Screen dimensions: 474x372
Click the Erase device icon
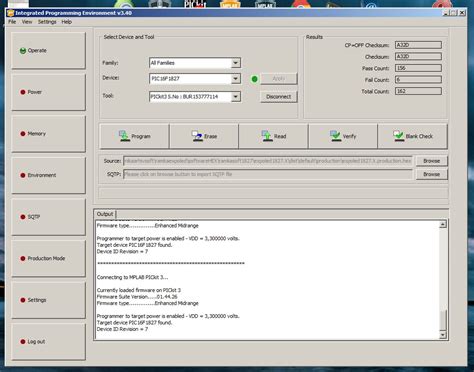click(x=197, y=136)
